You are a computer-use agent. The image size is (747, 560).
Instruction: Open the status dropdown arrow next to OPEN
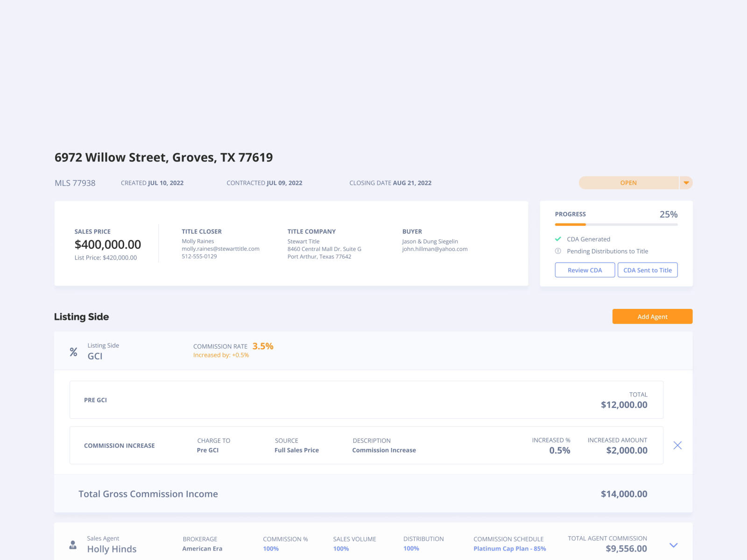(686, 183)
